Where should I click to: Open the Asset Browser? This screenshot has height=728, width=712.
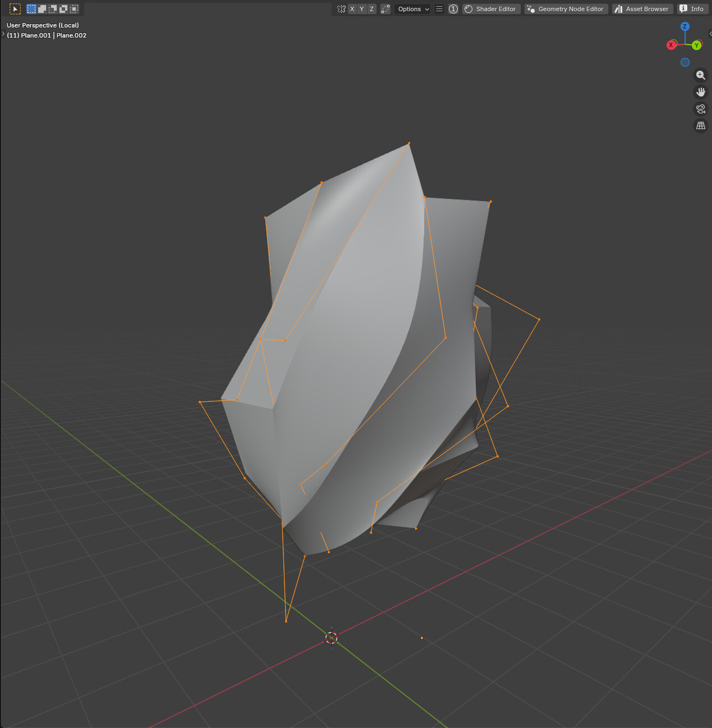(642, 9)
